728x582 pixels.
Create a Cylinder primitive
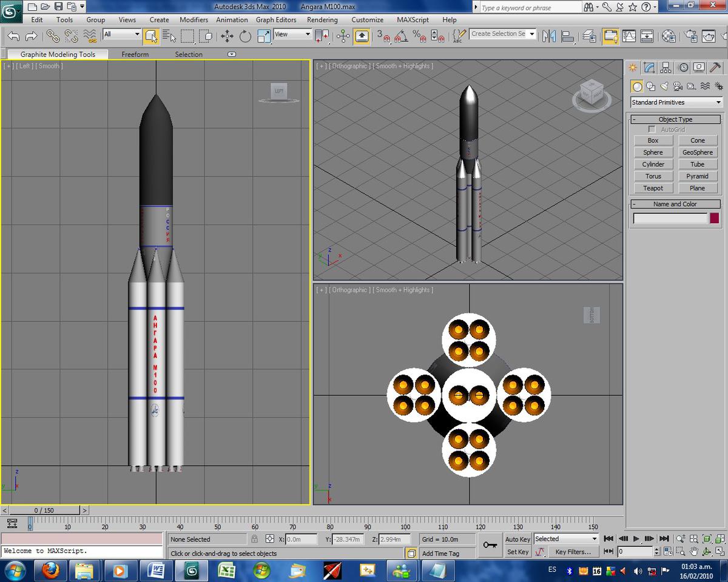point(653,164)
